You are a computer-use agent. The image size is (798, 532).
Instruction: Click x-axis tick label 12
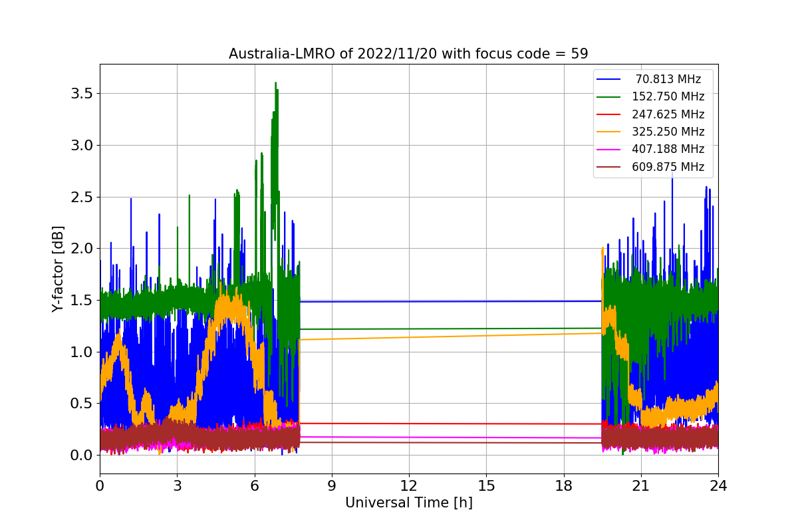click(x=409, y=485)
